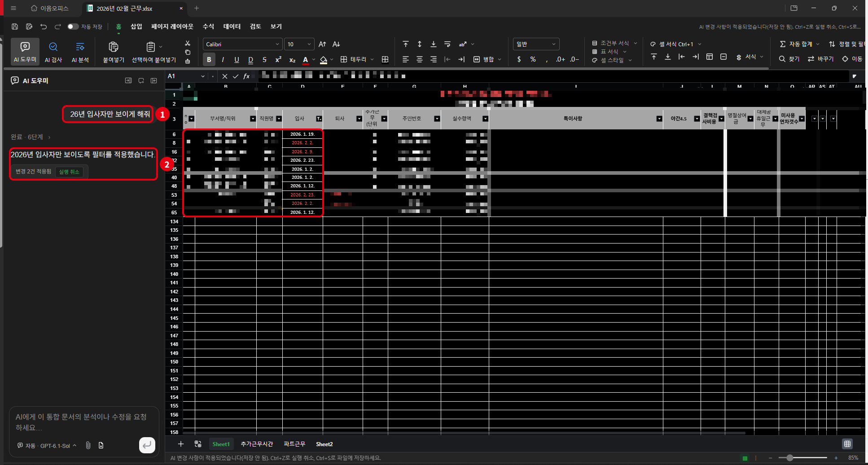The width and height of the screenshot is (868, 465).
Task: Switch to the 추가근무시간 sheet tab
Action: click(257, 444)
